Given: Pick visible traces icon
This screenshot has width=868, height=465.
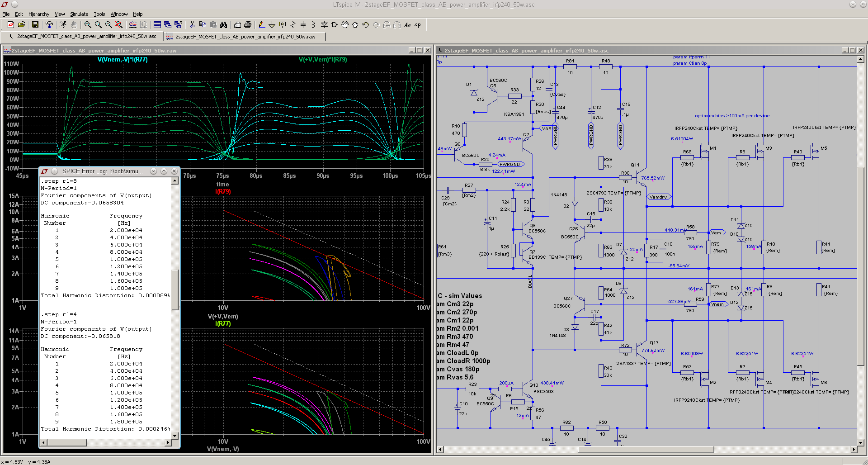Looking at the screenshot, I should (133, 25).
